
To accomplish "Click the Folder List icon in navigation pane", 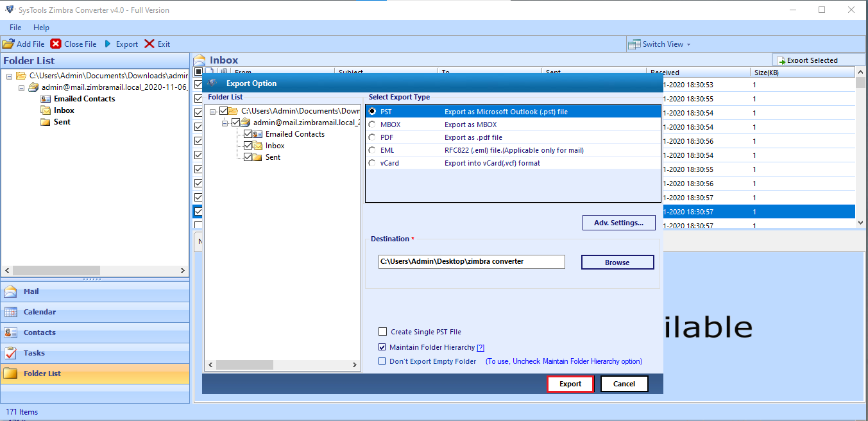I will click(11, 374).
